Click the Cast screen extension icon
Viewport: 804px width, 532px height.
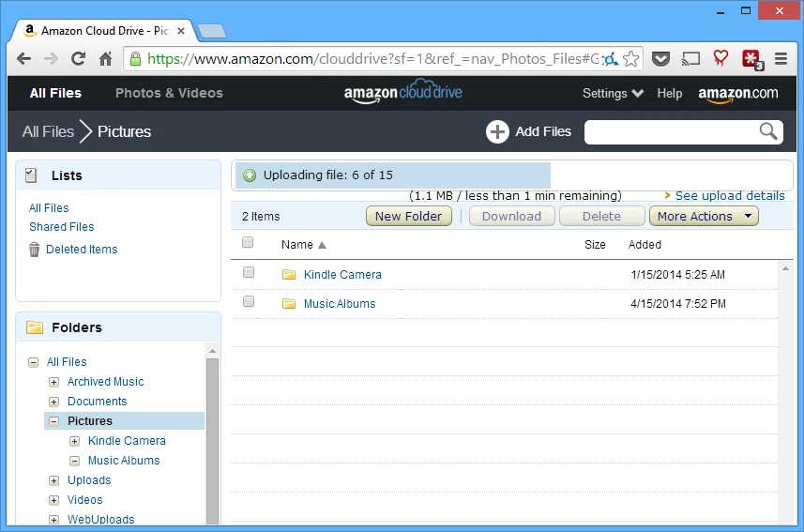pos(690,59)
